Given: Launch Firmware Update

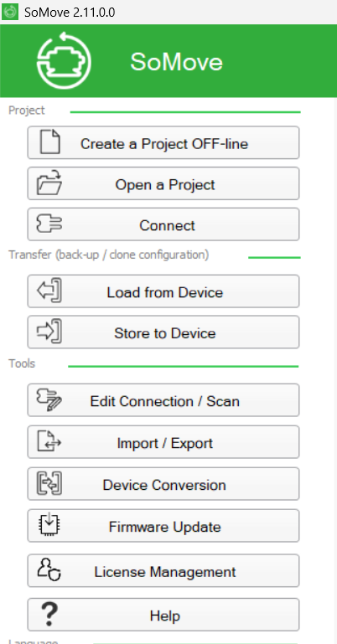Looking at the screenshot, I should [x=163, y=526].
